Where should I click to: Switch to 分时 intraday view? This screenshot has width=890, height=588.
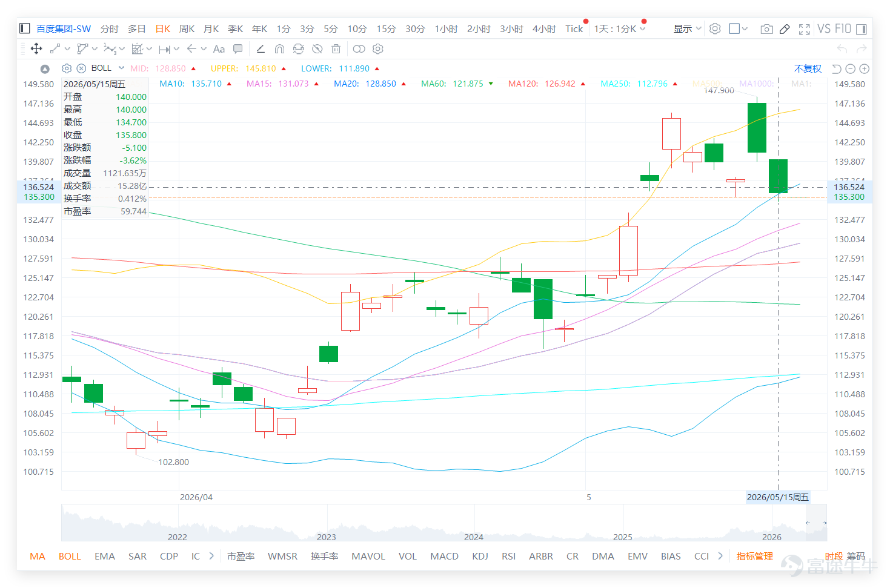pos(110,28)
